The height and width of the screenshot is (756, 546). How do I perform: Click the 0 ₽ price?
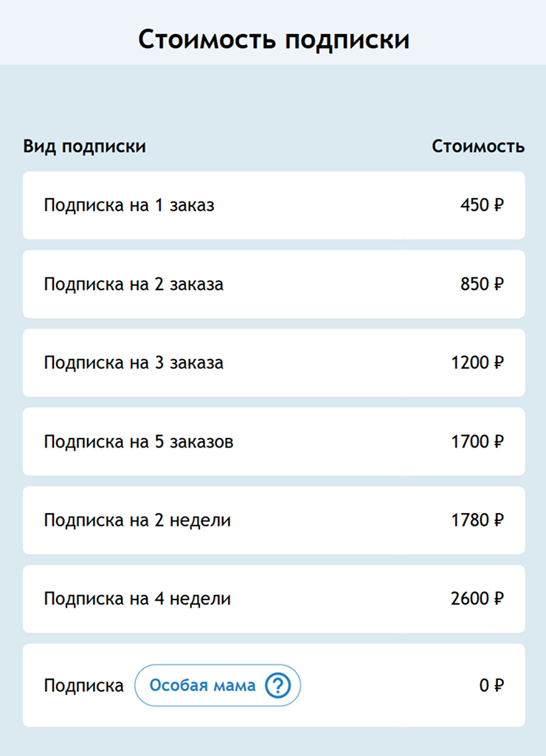(x=491, y=686)
